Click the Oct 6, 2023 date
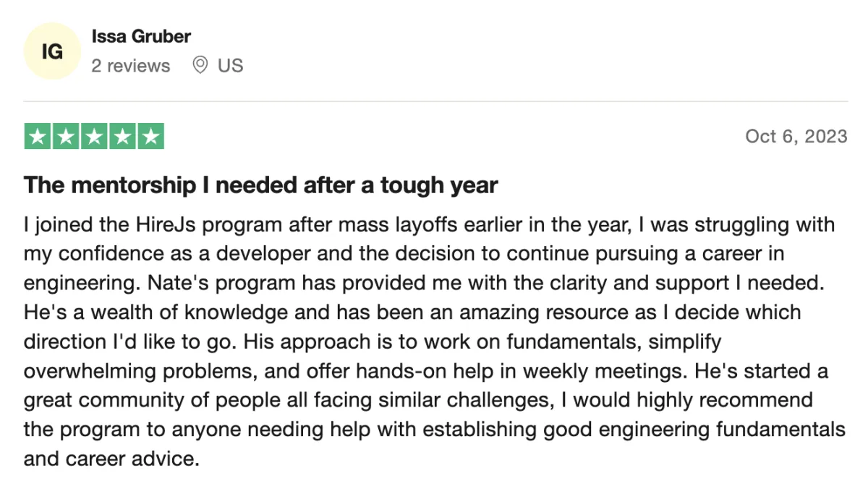 [x=796, y=137]
